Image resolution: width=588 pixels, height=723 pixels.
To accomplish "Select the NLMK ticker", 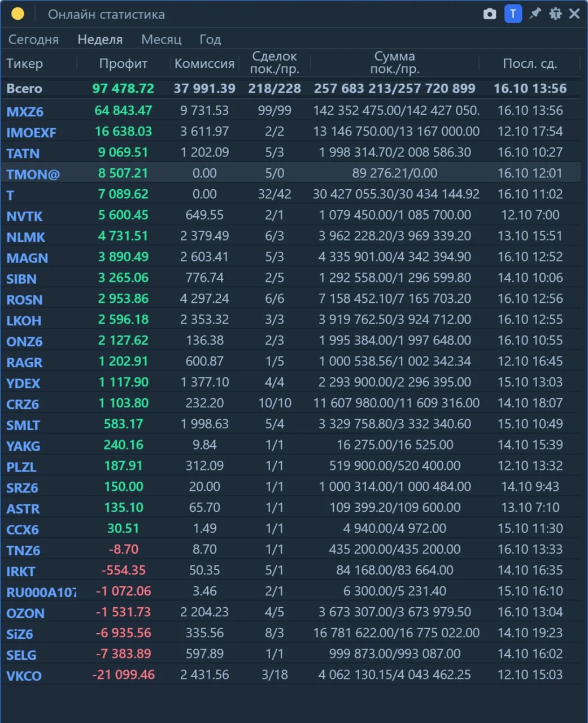I will click(25, 237).
